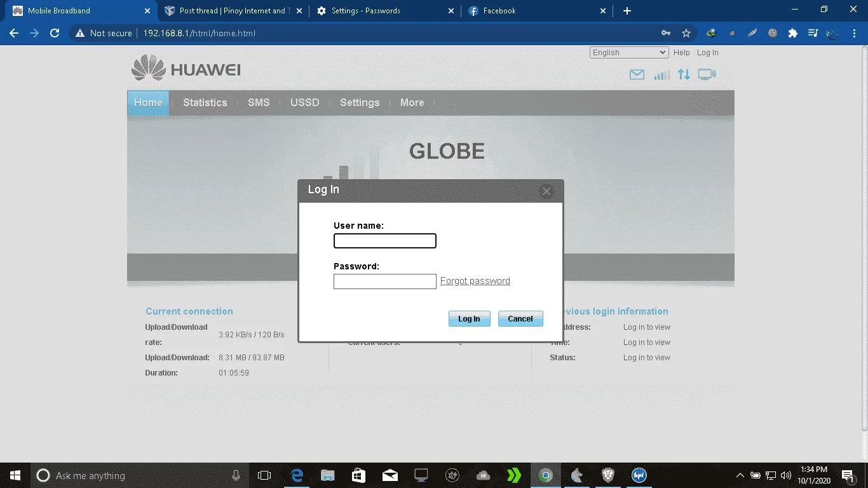
Task: Open the SMS menu
Action: (x=259, y=102)
